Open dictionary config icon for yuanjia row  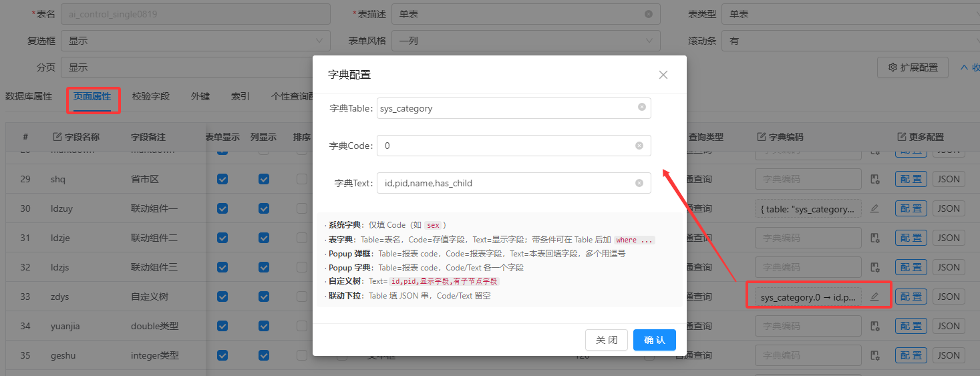click(x=874, y=326)
